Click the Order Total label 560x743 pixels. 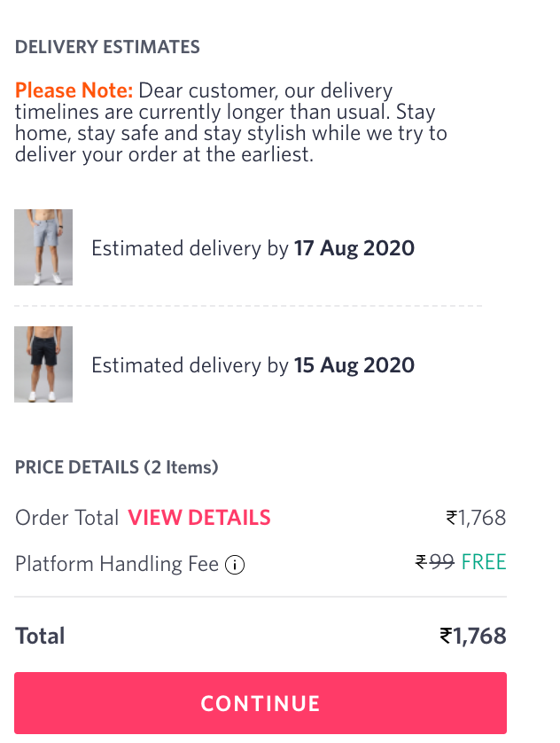tap(67, 518)
